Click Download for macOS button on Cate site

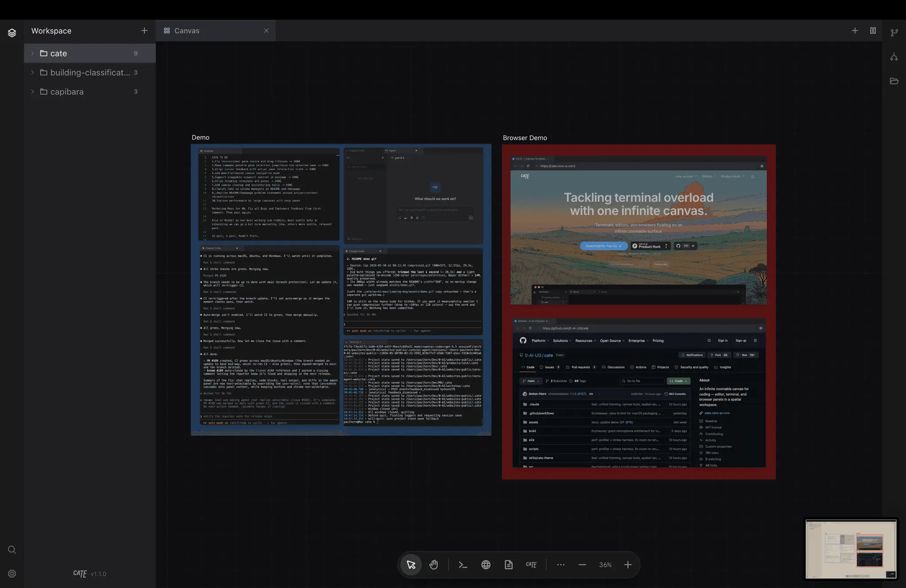tap(603, 246)
